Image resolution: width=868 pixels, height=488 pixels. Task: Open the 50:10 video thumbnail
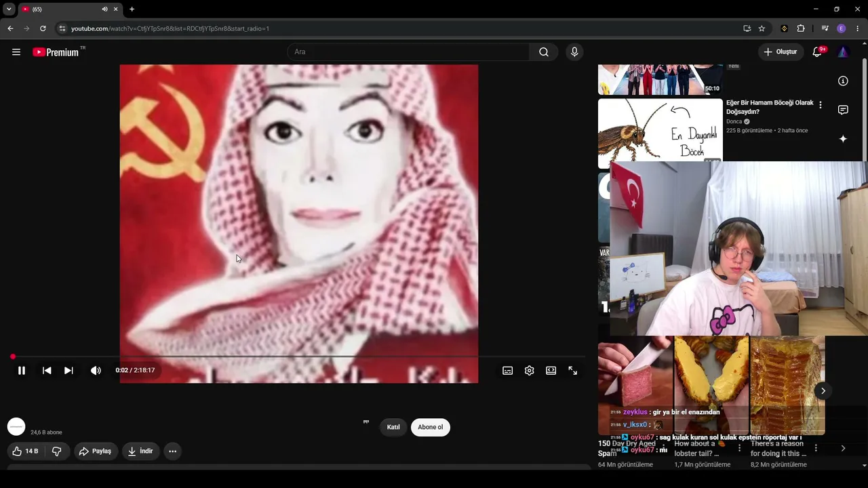660,79
